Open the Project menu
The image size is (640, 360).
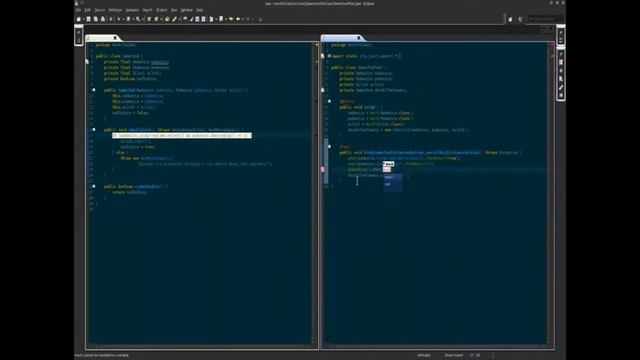(x=162, y=10)
